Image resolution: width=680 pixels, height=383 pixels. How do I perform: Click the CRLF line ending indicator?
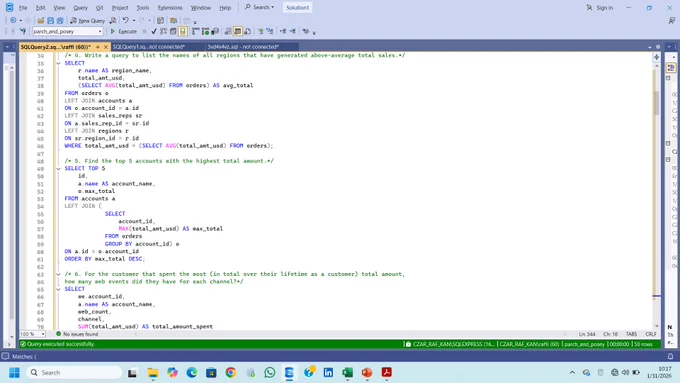pyautogui.click(x=651, y=334)
